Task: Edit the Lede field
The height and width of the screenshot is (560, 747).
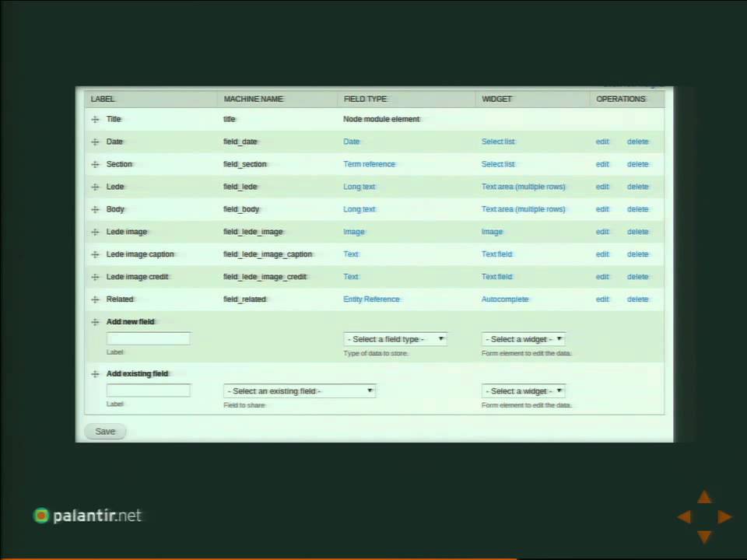Action: point(602,187)
